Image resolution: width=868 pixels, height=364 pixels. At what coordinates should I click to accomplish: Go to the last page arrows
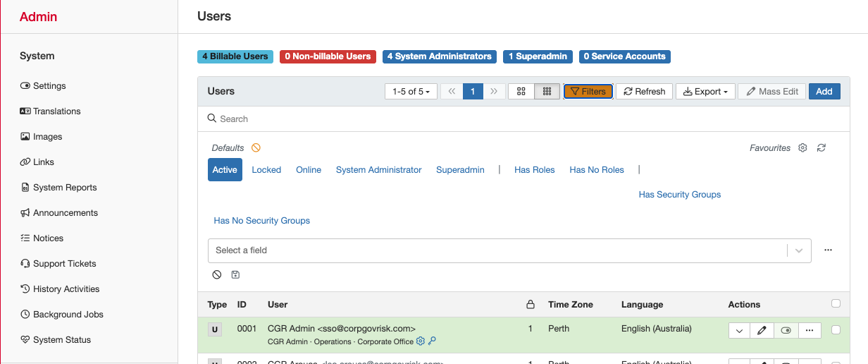tap(493, 92)
